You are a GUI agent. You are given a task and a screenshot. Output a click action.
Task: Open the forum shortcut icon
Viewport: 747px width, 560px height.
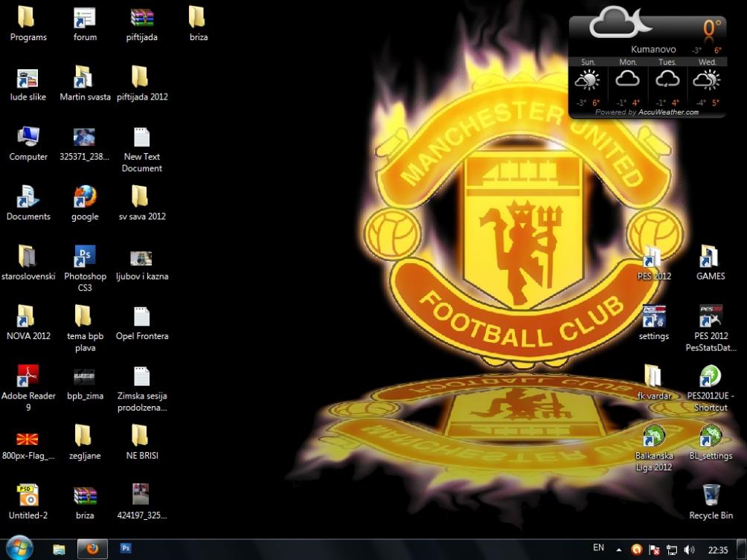pos(85,18)
